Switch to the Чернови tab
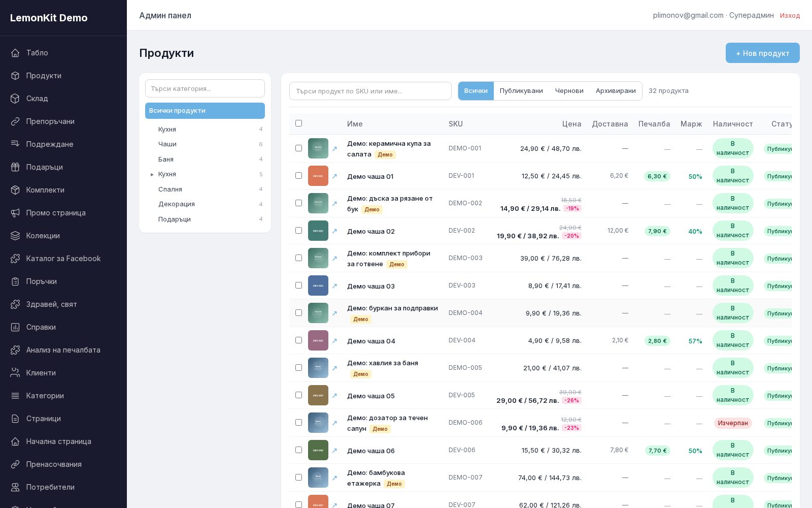The height and width of the screenshot is (508, 812). pyautogui.click(x=569, y=91)
